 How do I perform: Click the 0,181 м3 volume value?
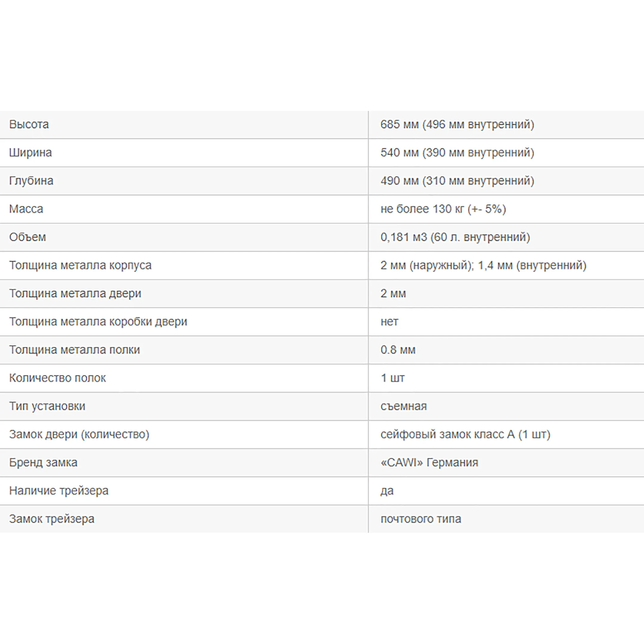click(x=455, y=237)
